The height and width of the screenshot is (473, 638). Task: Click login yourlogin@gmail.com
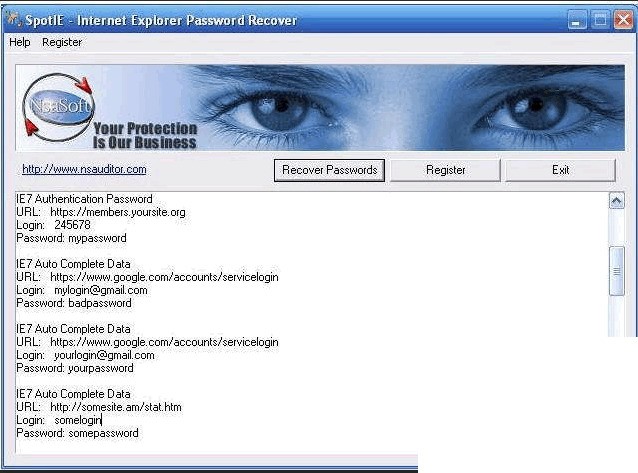104,355
